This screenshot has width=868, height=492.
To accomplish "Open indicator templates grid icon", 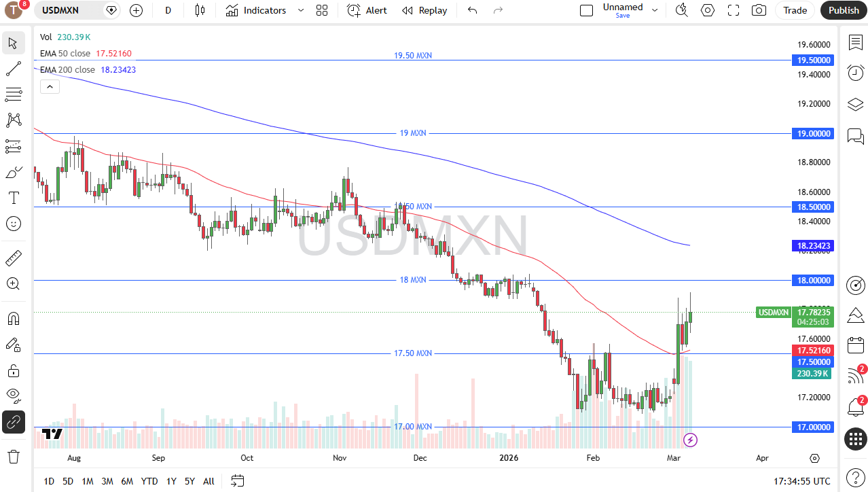I will coord(322,10).
